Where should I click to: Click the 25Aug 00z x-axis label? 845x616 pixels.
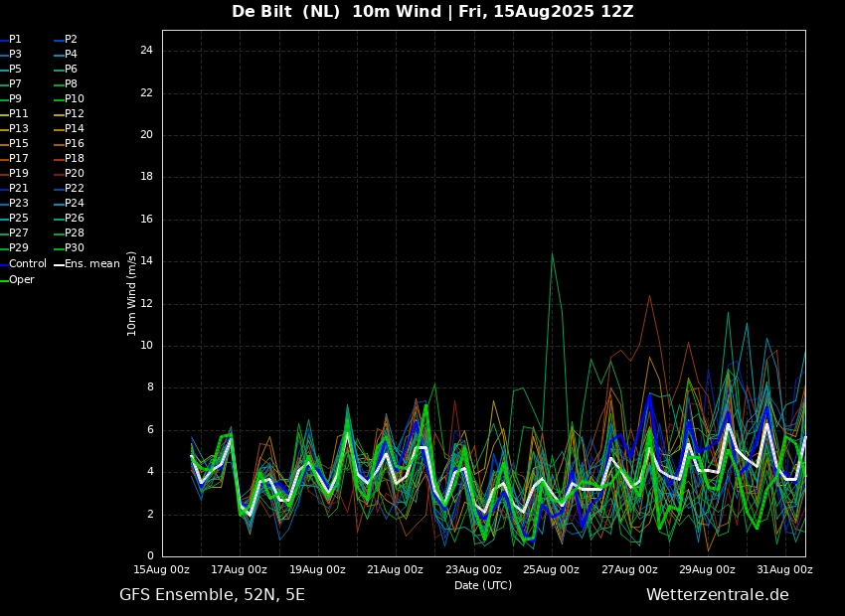(x=551, y=570)
